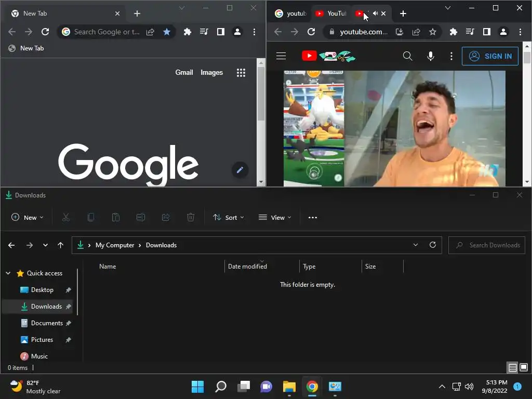This screenshot has width=532, height=399.
Task: Open the three-dot menu in left Chrome
Action: click(254, 32)
